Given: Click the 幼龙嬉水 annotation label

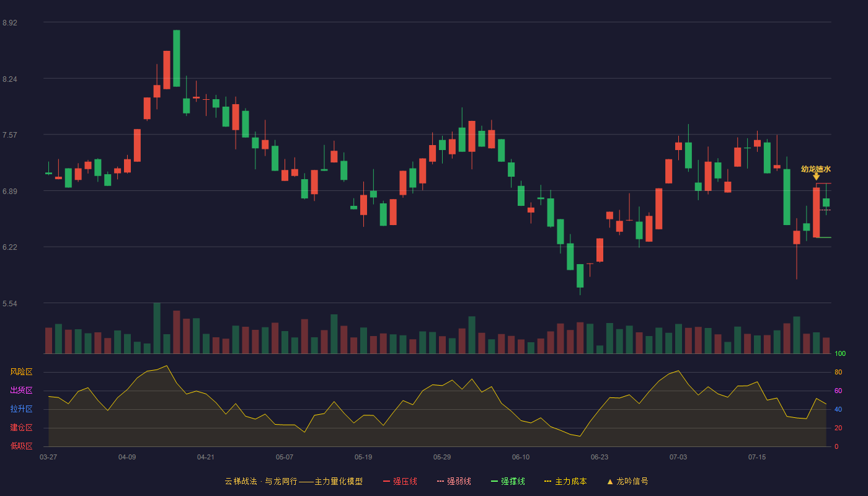Looking at the screenshot, I should pyautogui.click(x=815, y=169).
